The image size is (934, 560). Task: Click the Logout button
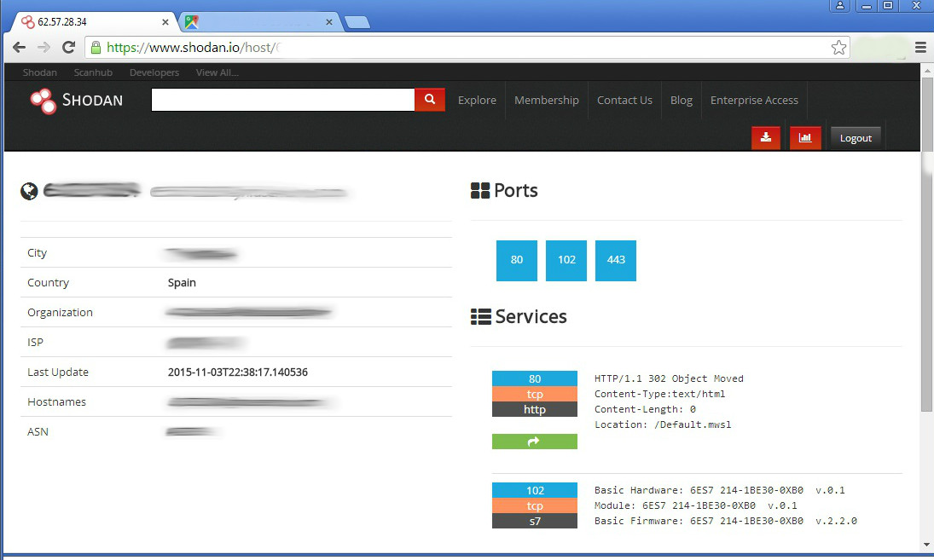pos(856,138)
